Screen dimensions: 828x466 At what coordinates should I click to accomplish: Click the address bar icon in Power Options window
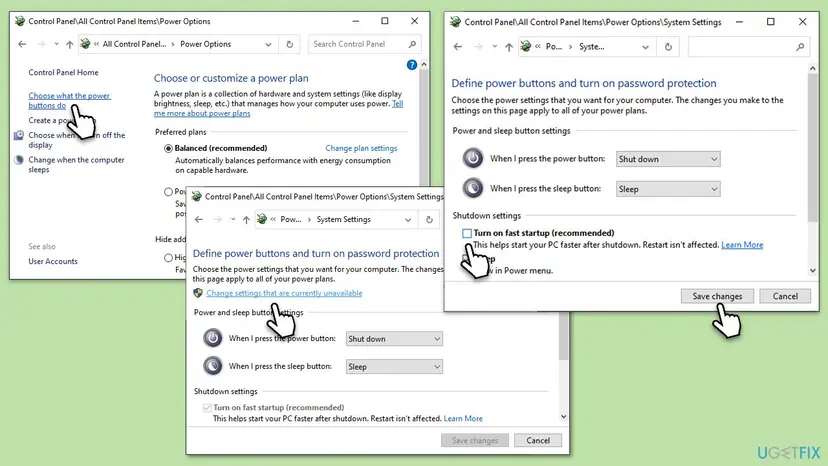coord(86,44)
